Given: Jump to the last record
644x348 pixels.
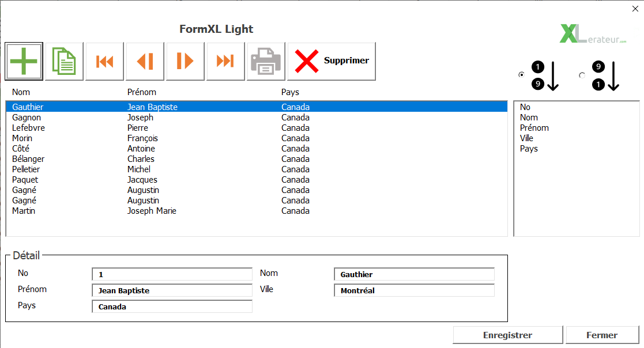Looking at the screenshot, I should (225, 61).
